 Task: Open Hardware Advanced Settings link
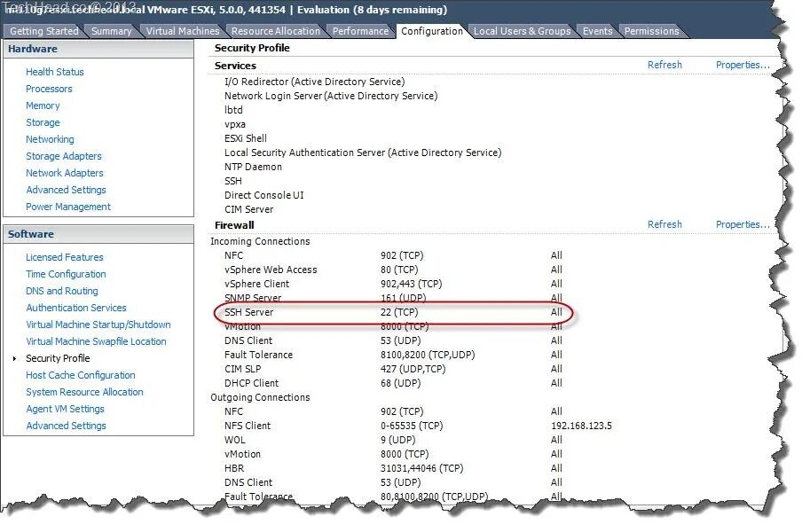tap(67, 190)
